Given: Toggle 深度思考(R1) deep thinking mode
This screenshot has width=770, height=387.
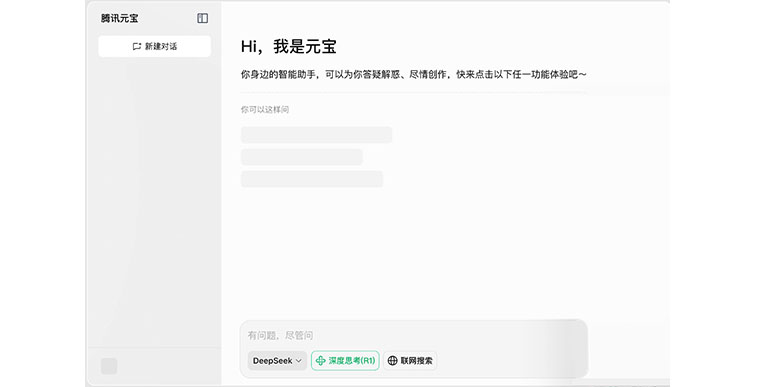Looking at the screenshot, I should click(x=345, y=360).
